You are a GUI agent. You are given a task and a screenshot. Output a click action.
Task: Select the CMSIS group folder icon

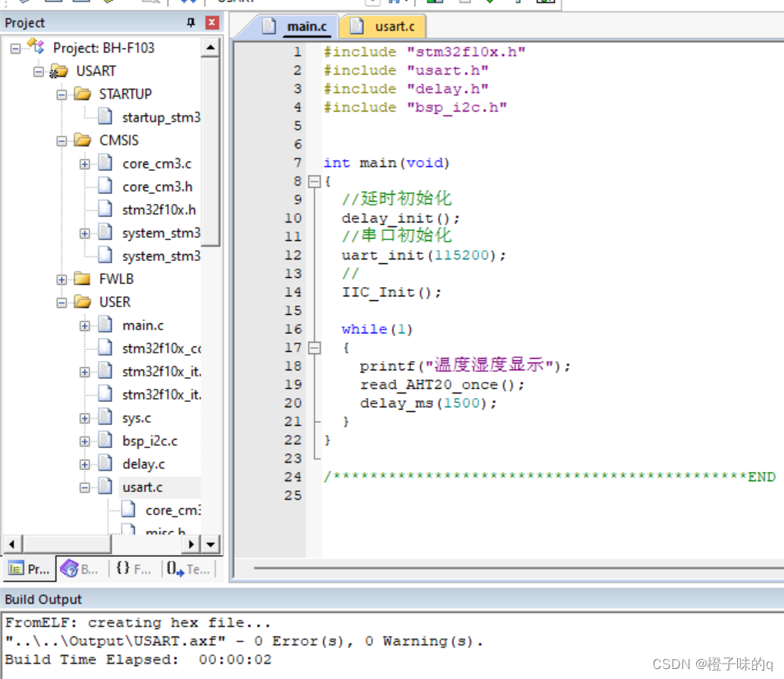tap(82, 140)
